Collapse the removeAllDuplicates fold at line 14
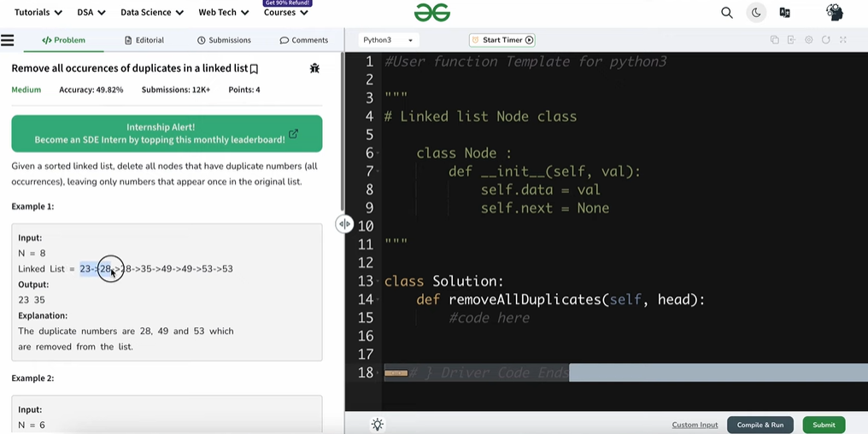The width and height of the screenshot is (868, 434). [378, 300]
